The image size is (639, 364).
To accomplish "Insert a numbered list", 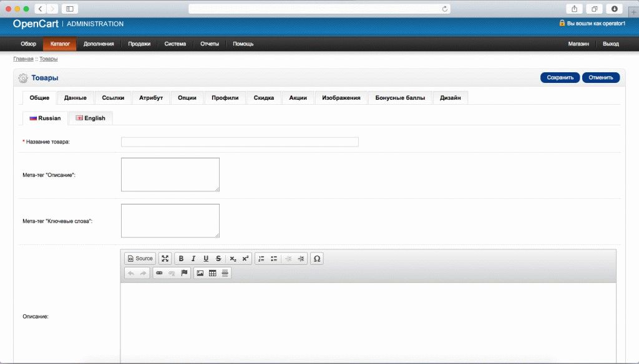I will pyautogui.click(x=261, y=259).
